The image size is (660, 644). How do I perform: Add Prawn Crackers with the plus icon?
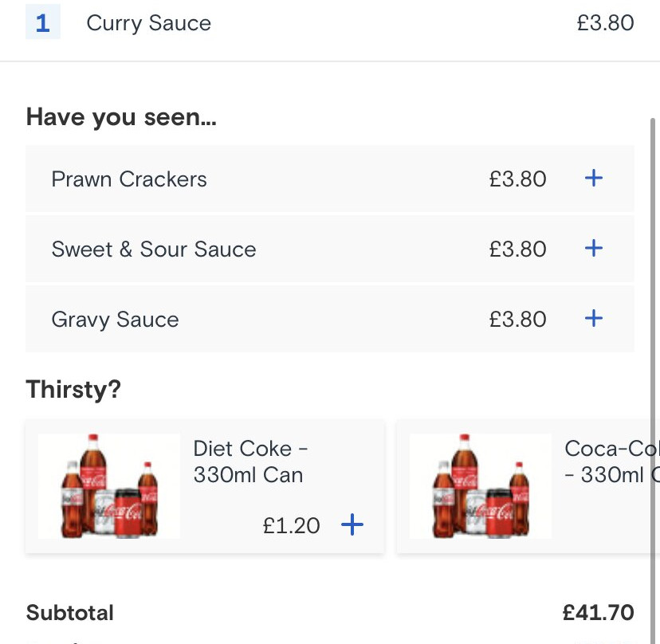pyautogui.click(x=593, y=179)
